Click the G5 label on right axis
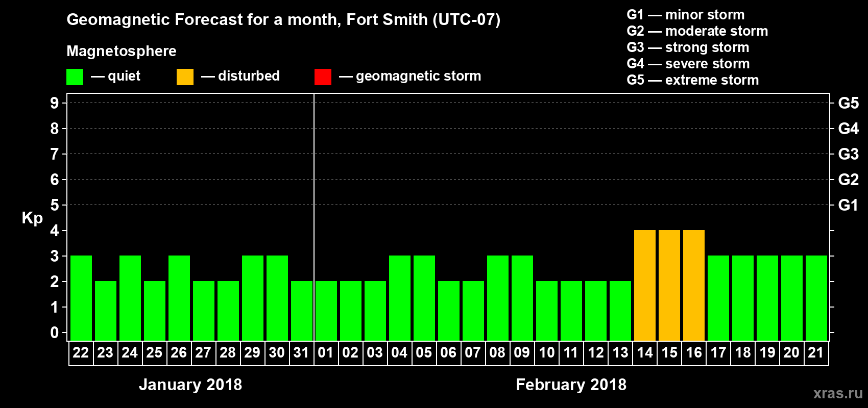The width and height of the screenshot is (868, 408). tap(849, 103)
